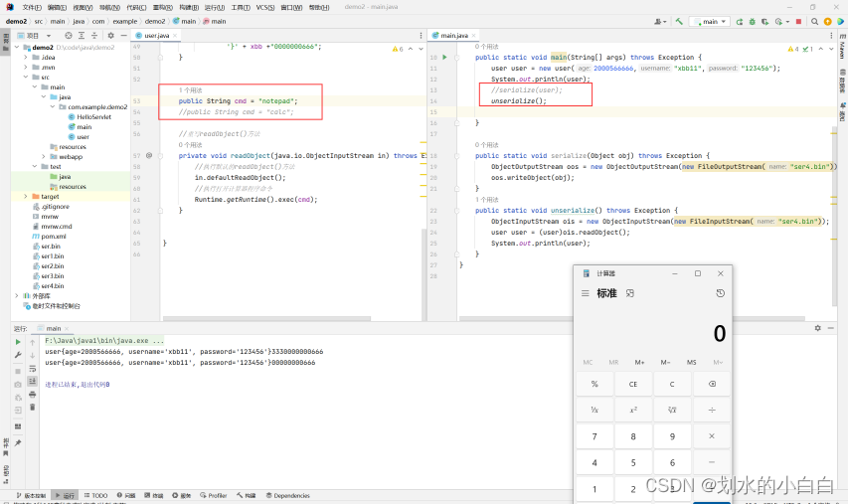Image resolution: width=848 pixels, height=504 pixels.
Task: Select pom.xml in project tree
Action: tap(53, 237)
